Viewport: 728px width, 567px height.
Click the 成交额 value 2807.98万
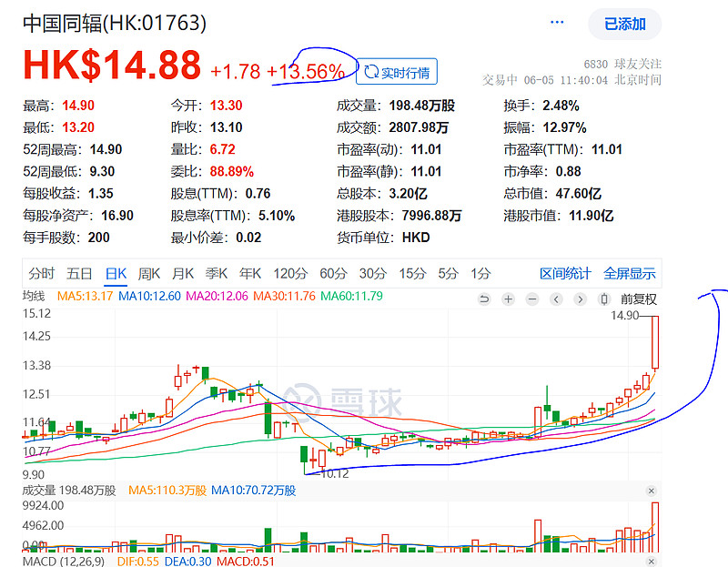[x=419, y=127]
